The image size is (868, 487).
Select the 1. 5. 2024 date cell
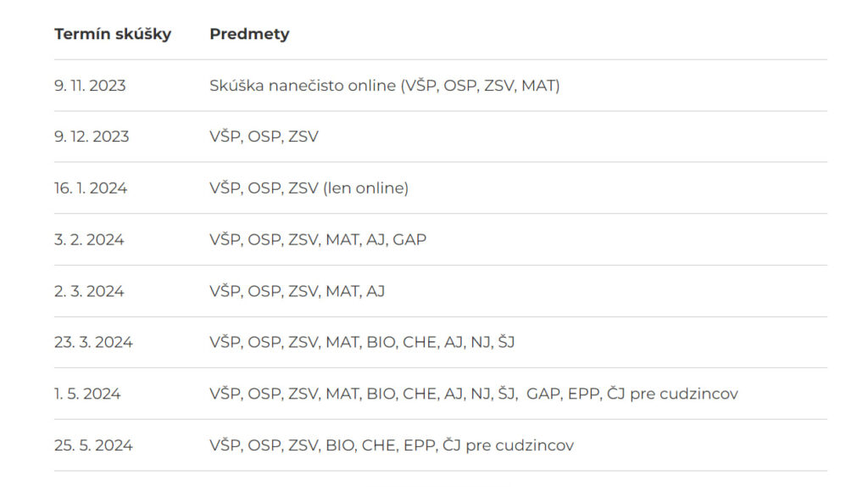87,394
